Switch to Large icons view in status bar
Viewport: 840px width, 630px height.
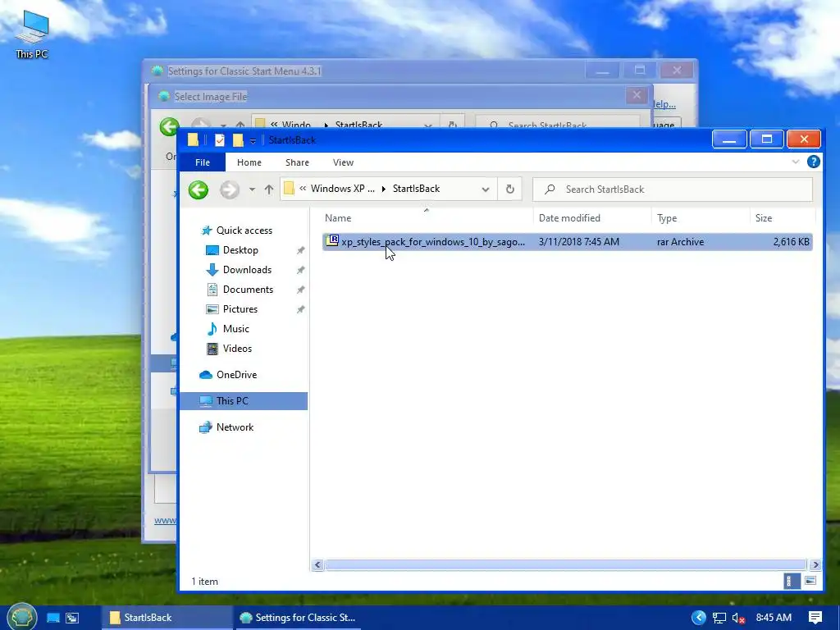810,581
